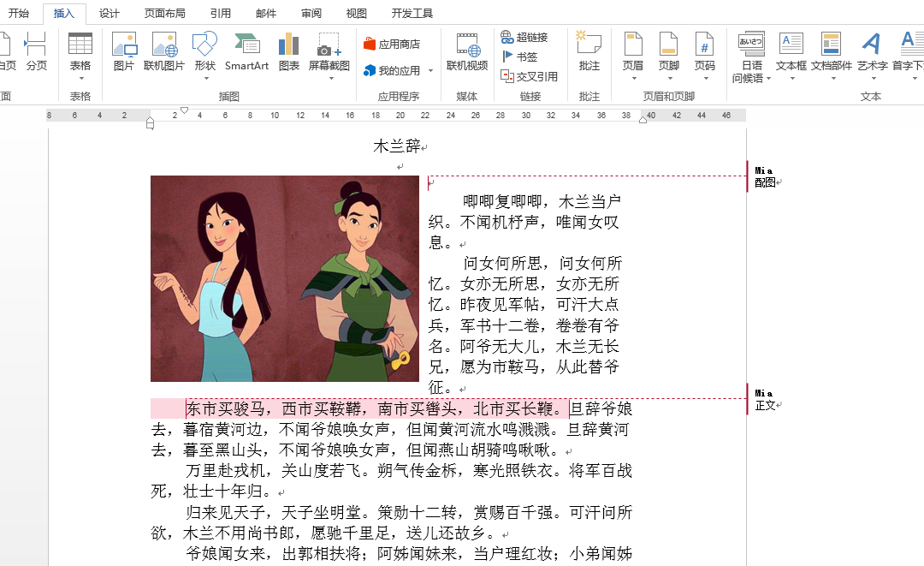Click the highlighted text 东市买骏马

(x=226, y=408)
